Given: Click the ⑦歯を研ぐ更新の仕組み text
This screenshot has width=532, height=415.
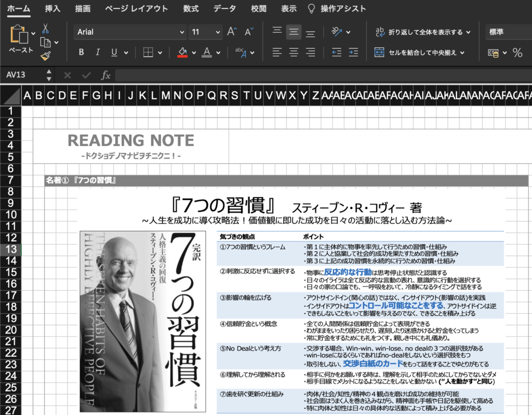Looking at the screenshot, I should point(252,394).
